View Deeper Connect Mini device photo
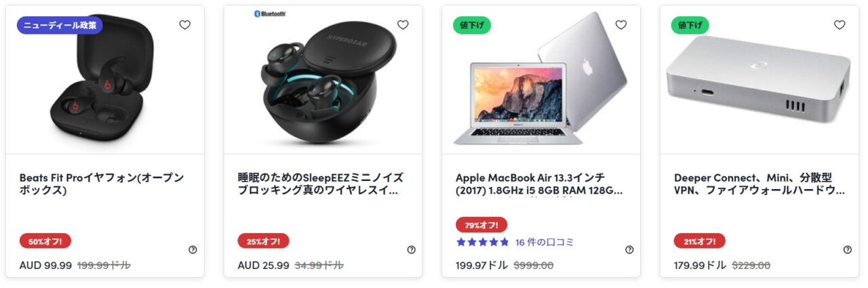Screen dimensions: 868x288 point(760,80)
